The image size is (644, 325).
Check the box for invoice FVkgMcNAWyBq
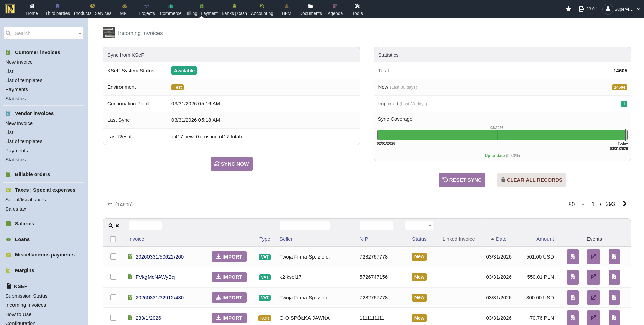click(x=113, y=277)
